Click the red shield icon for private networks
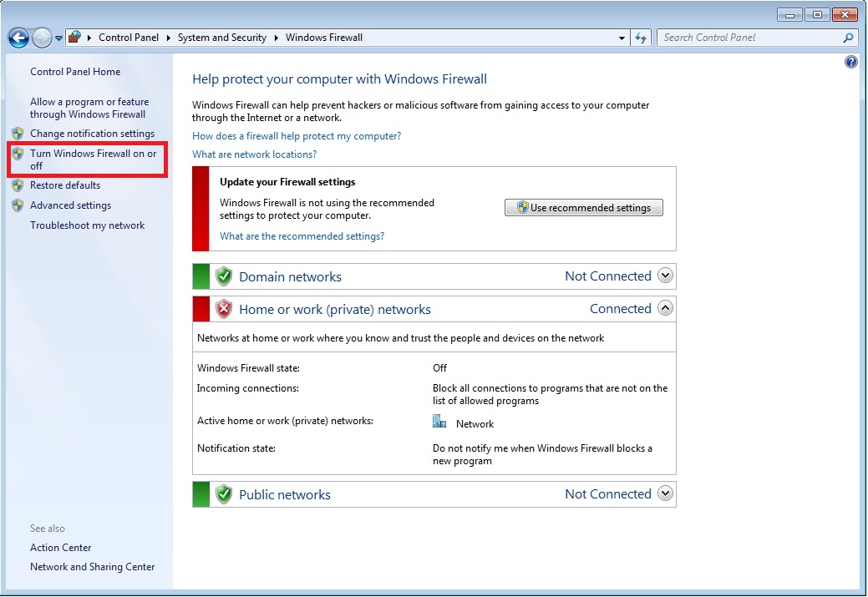The height and width of the screenshot is (597, 868). [224, 309]
